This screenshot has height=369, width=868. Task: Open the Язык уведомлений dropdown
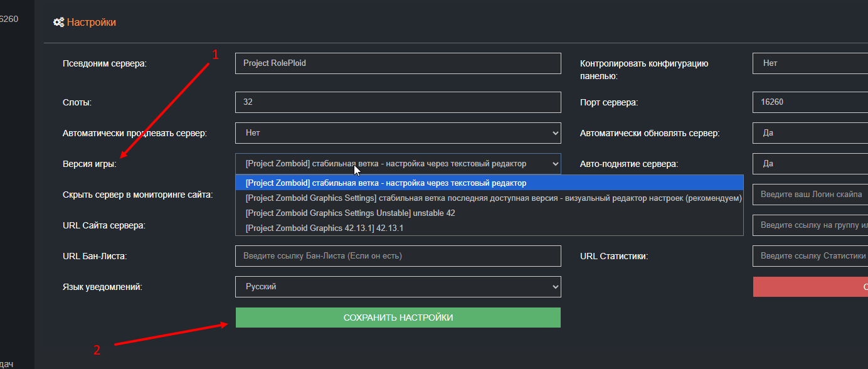pos(398,287)
